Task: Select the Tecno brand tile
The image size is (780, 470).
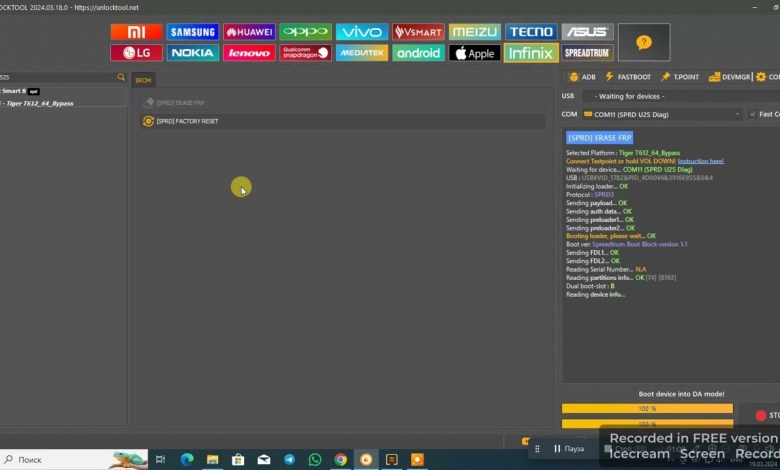Action: tap(531, 32)
